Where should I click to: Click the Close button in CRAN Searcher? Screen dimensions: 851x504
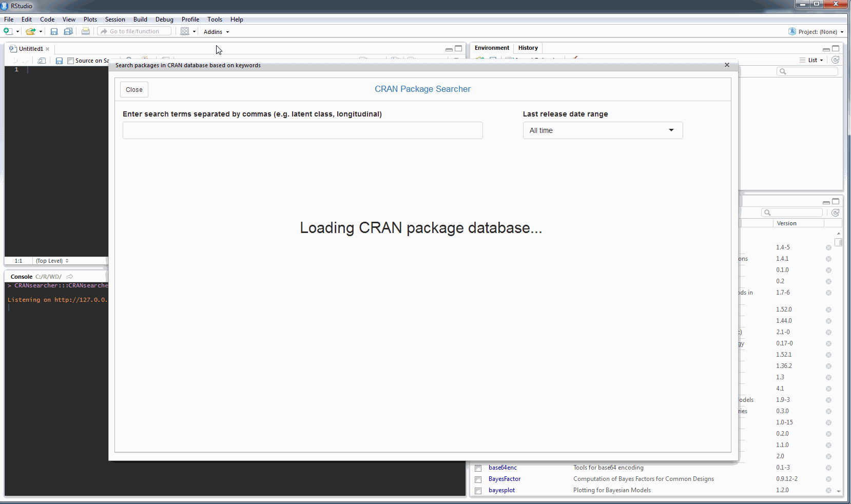point(134,89)
